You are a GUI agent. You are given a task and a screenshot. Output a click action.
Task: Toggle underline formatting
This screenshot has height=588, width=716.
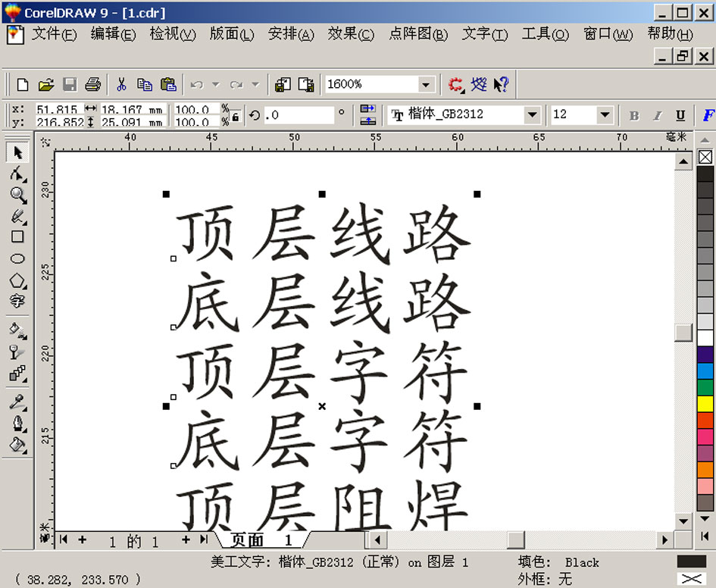pyautogui.click(x=680, y=115)
